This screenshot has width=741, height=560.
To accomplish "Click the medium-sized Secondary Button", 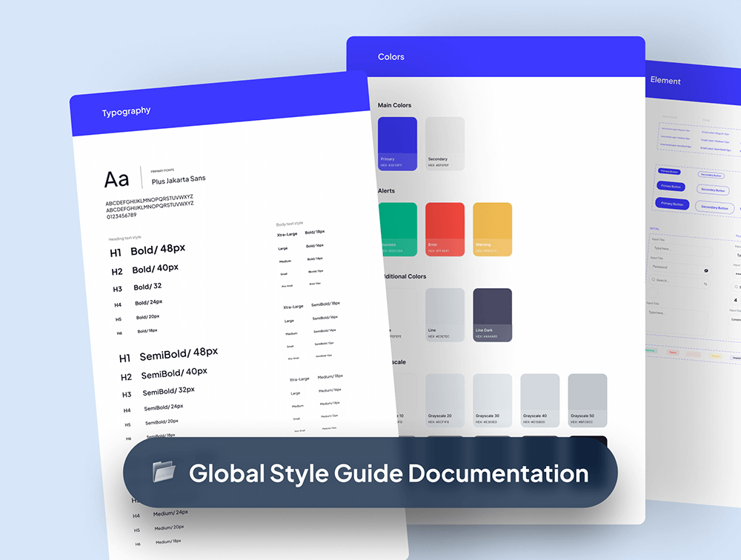I will [712, 191].
